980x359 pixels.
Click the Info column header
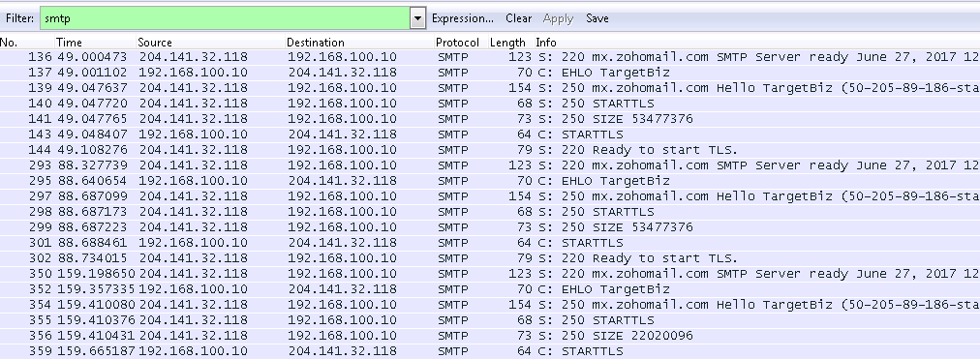[x=545, y=43]
